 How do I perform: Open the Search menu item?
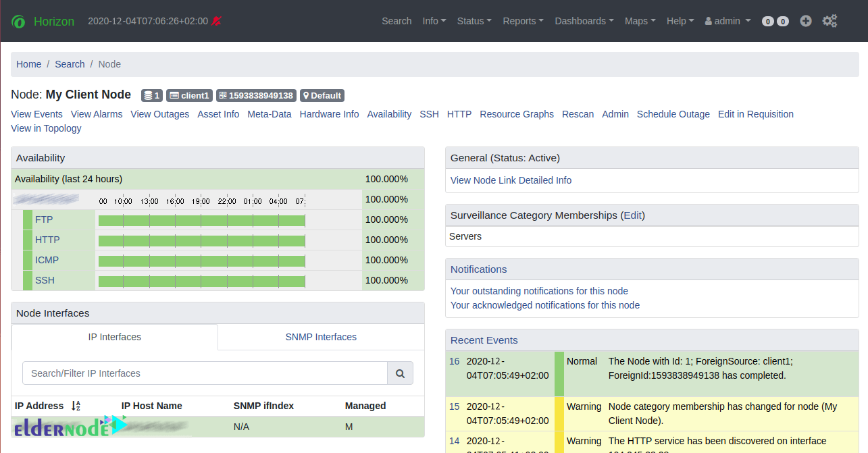tap(397, 21)
